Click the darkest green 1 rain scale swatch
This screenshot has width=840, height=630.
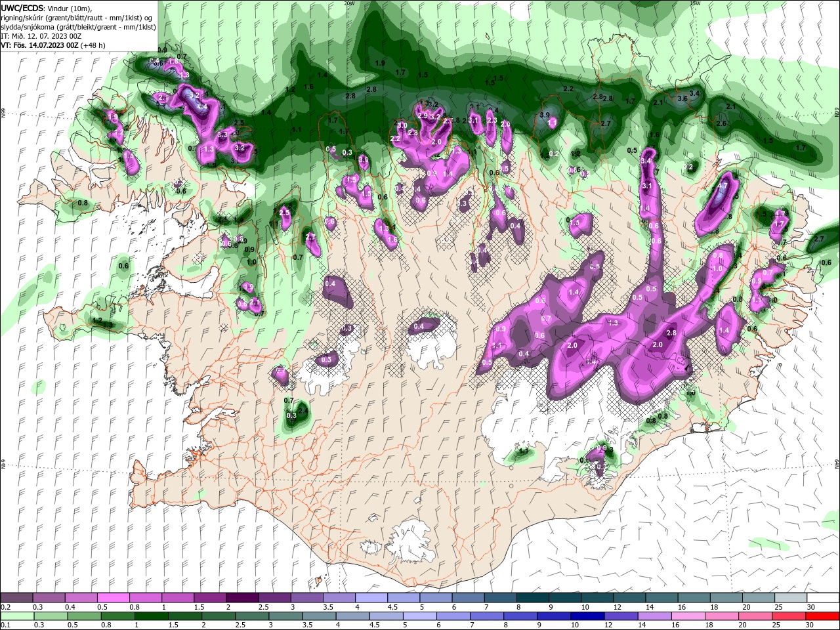tap(152, 616)
